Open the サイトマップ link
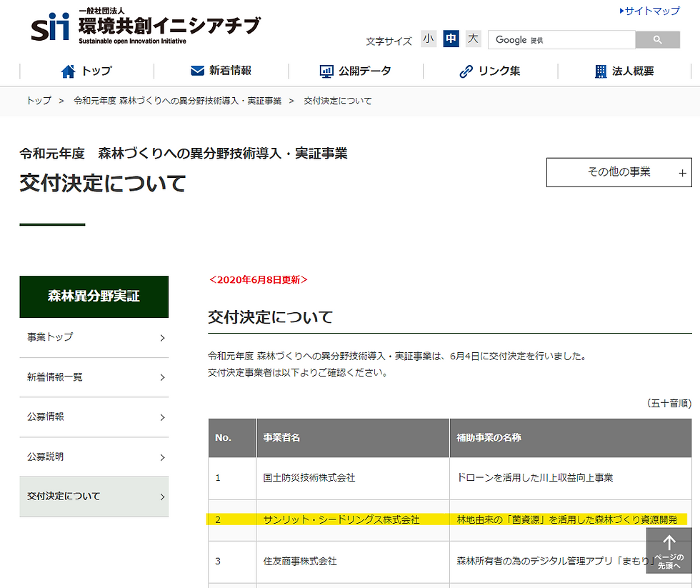700x588 pixels. (652, 11)
